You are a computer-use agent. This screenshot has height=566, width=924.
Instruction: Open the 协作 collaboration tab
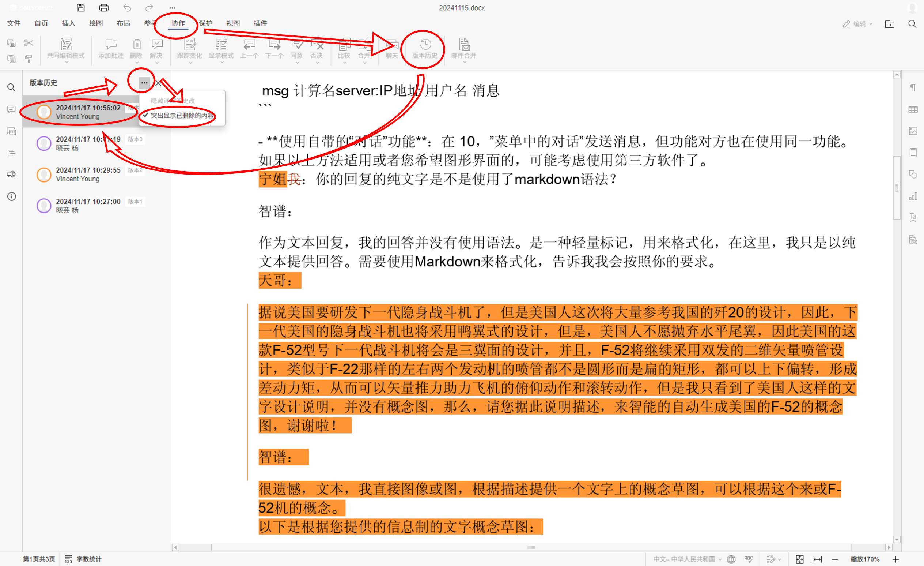tap(178, 23)
